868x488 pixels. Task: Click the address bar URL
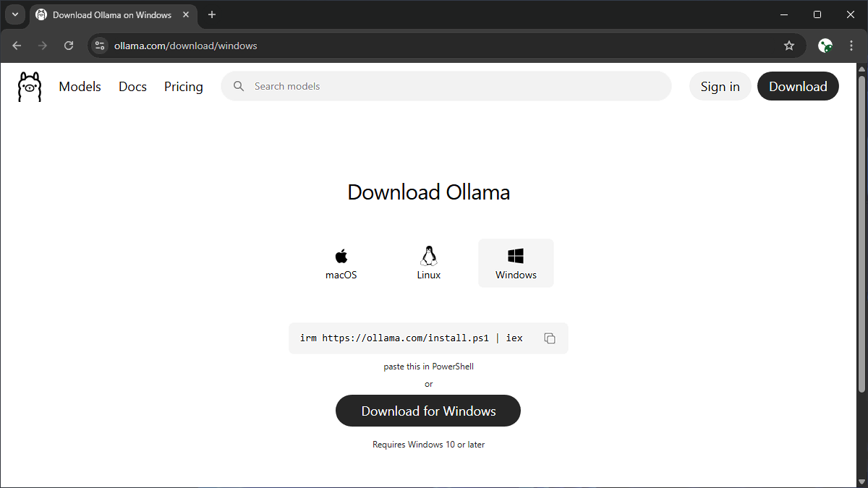[x=186, y=46]
